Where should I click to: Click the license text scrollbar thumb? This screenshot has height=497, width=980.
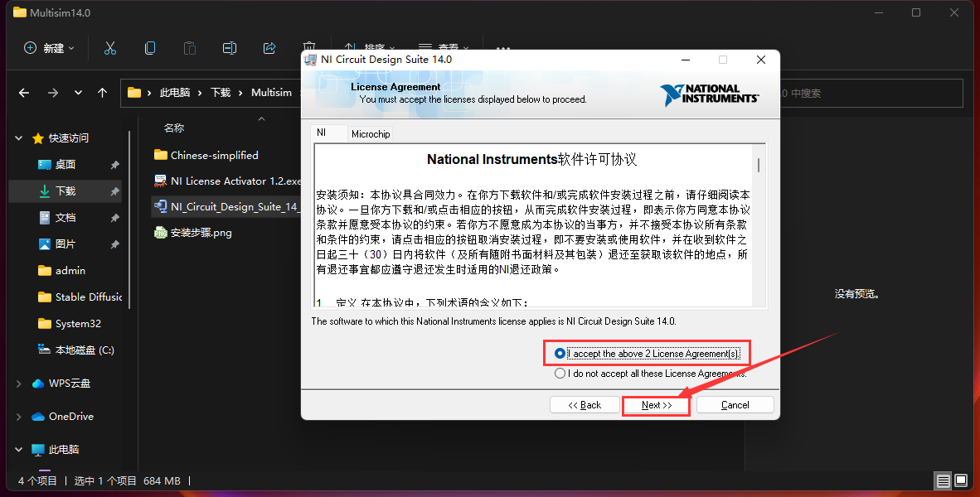coord(759,165)
